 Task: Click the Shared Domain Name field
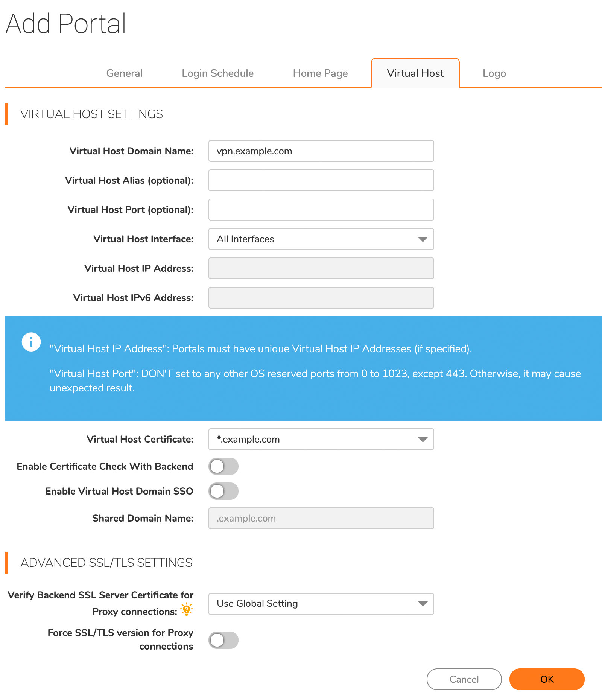coord(321,518)
